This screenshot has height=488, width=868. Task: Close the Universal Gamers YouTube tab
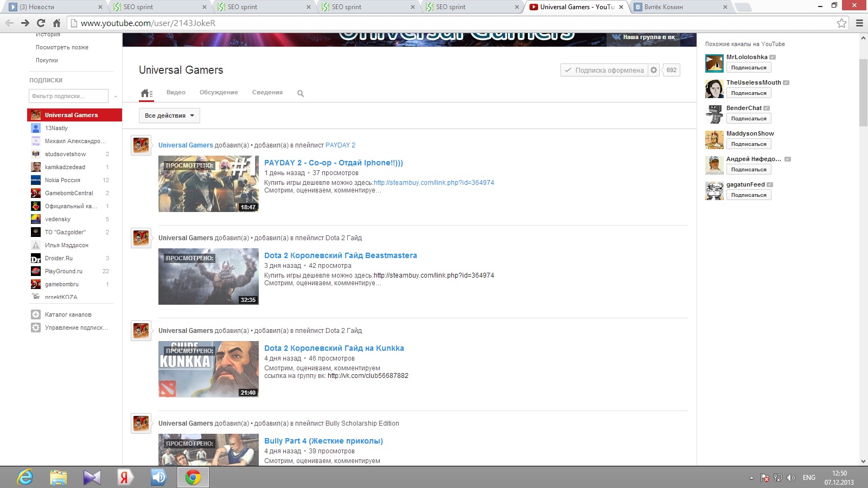click(621, 7)
